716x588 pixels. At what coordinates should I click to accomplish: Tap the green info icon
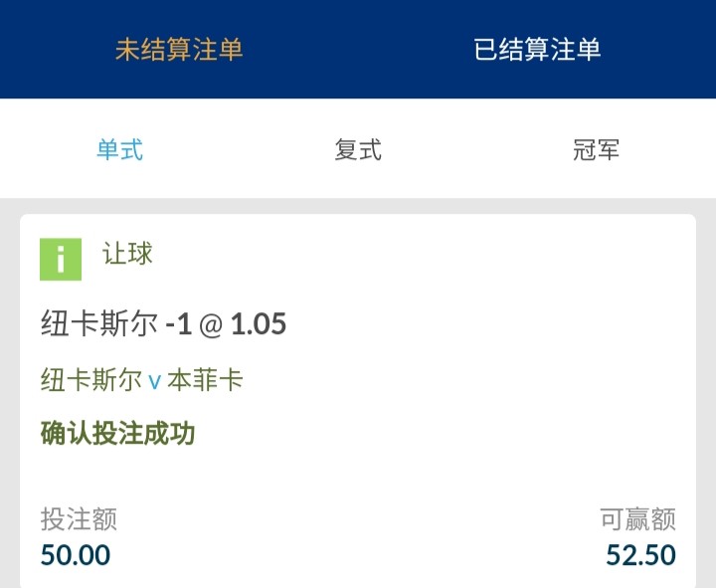[x=61, y=260]
